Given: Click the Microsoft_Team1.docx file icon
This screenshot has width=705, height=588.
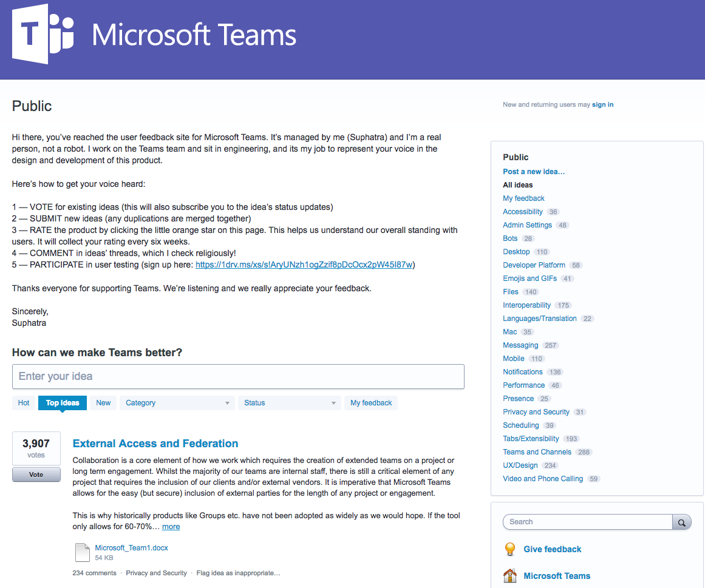Looking at the screenshot, I should [82, 552].
